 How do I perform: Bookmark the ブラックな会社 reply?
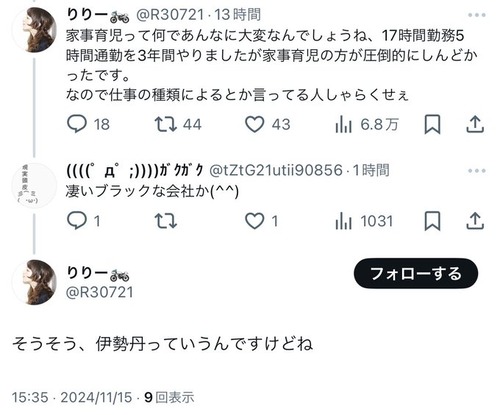(x=432, y=221)
